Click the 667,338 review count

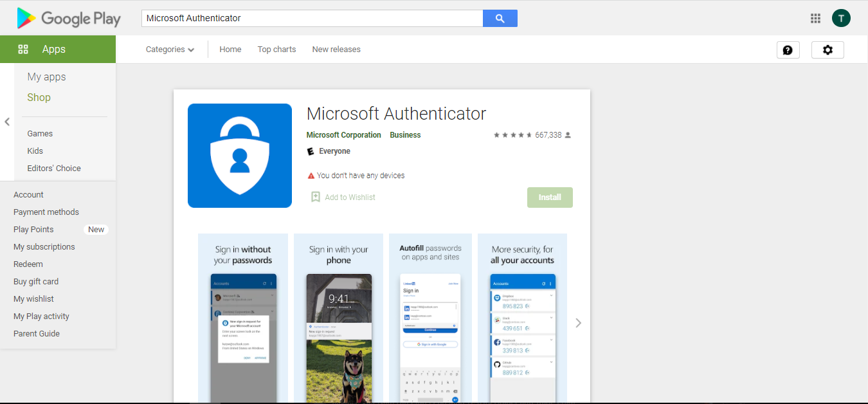pos(548,135)
